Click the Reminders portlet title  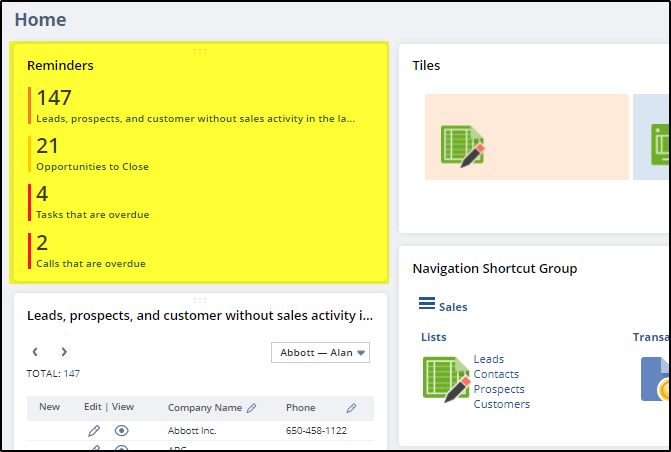point(60,65)
